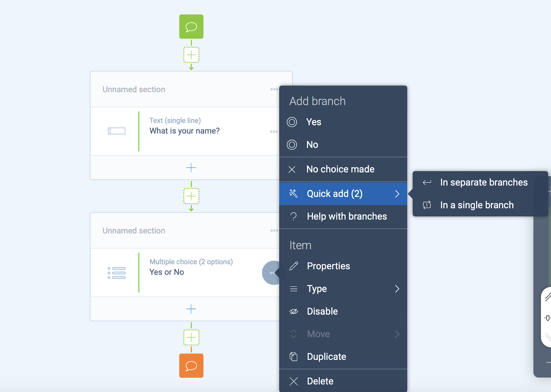Choose 'In a single branch' from the submenu
This screenshot has height=392, width=551.
point(477,205)
